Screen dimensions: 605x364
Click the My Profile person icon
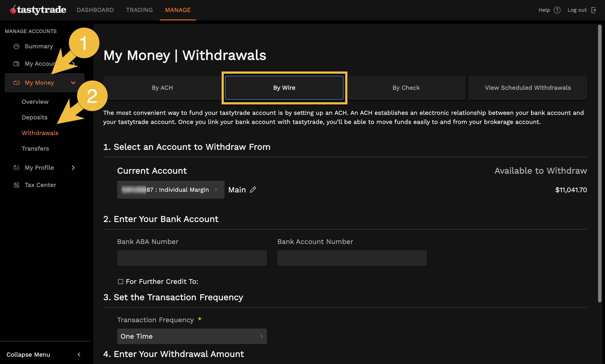point(16,167)
